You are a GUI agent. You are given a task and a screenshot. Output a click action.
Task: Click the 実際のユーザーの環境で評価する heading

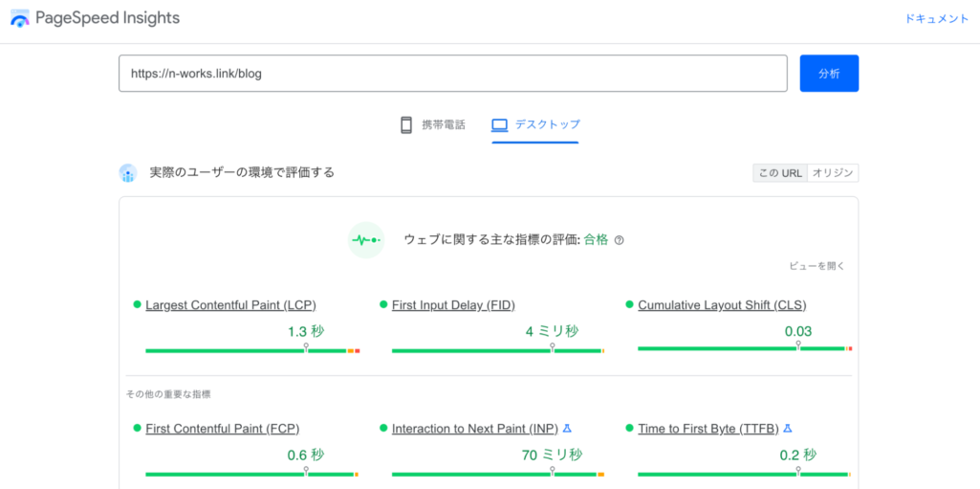pyautogui.click(x=242, y=172)
